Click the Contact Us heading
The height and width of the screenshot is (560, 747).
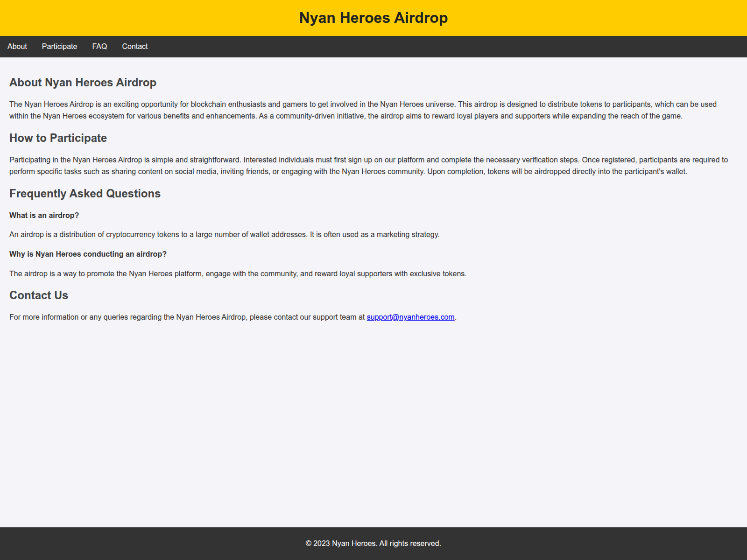39,295
